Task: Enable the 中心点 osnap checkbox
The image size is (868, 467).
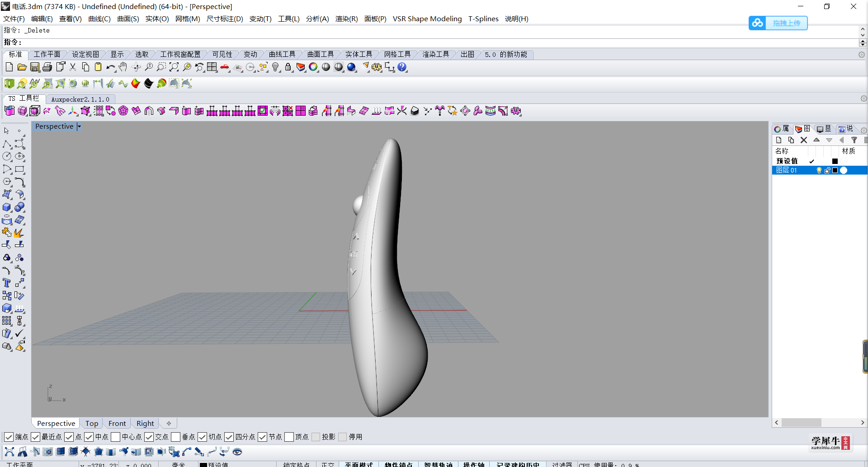Action: click(x=115, y=437)
